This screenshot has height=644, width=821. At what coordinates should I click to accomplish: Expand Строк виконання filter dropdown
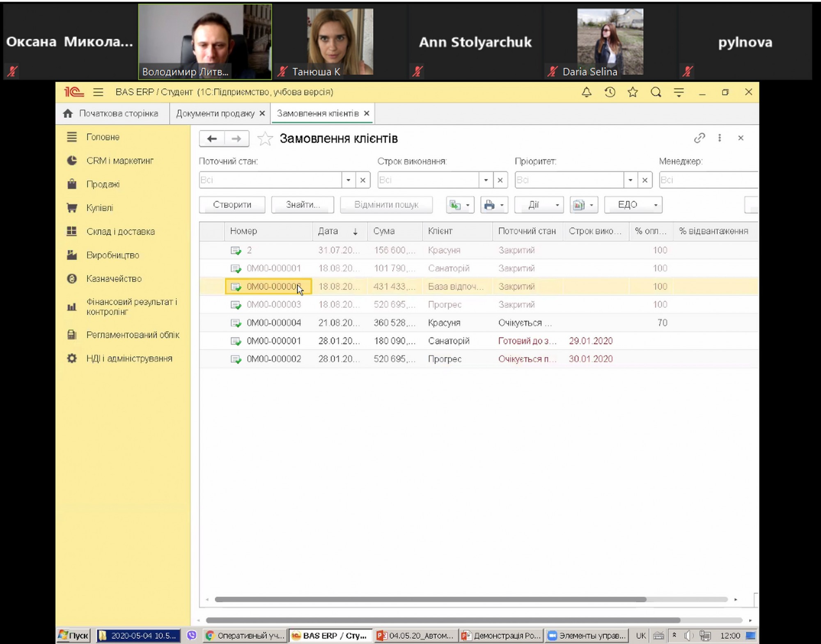(486, 180)
